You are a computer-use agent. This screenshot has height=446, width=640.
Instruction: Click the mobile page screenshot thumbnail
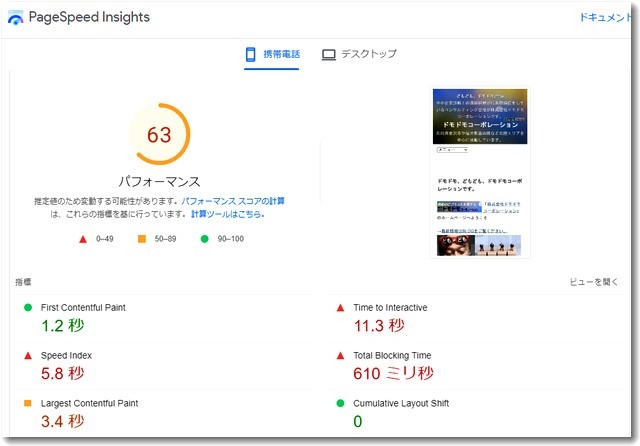(480, 172)
